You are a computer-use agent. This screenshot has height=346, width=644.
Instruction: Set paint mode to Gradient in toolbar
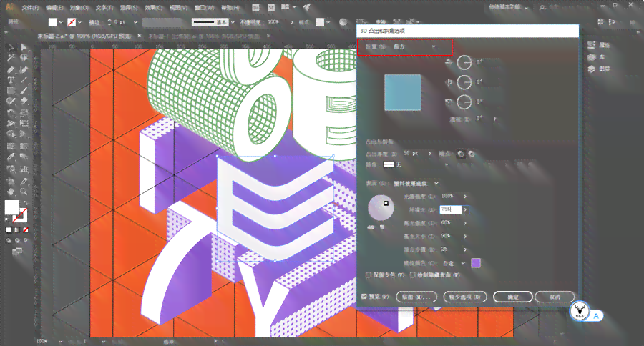17,230
